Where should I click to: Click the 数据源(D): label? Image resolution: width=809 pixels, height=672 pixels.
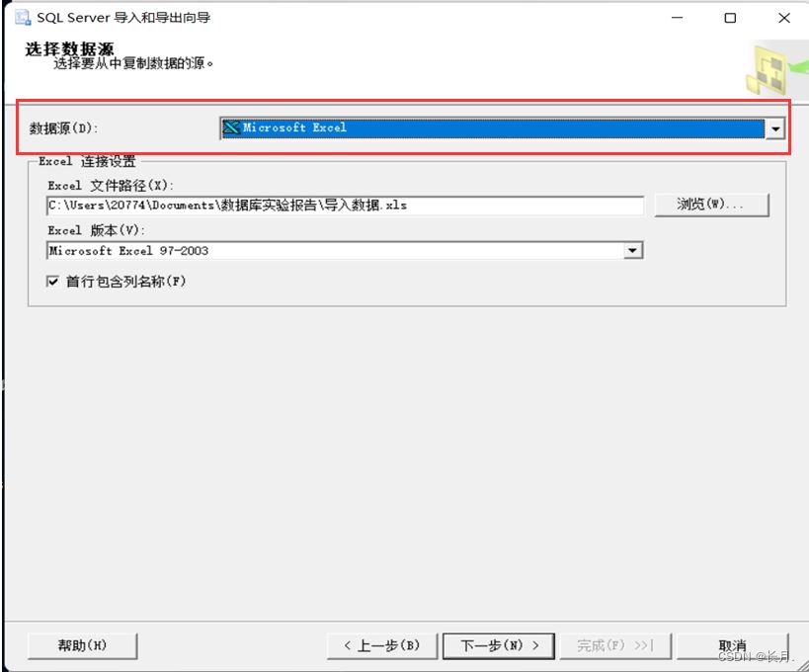tap(63, 128)
